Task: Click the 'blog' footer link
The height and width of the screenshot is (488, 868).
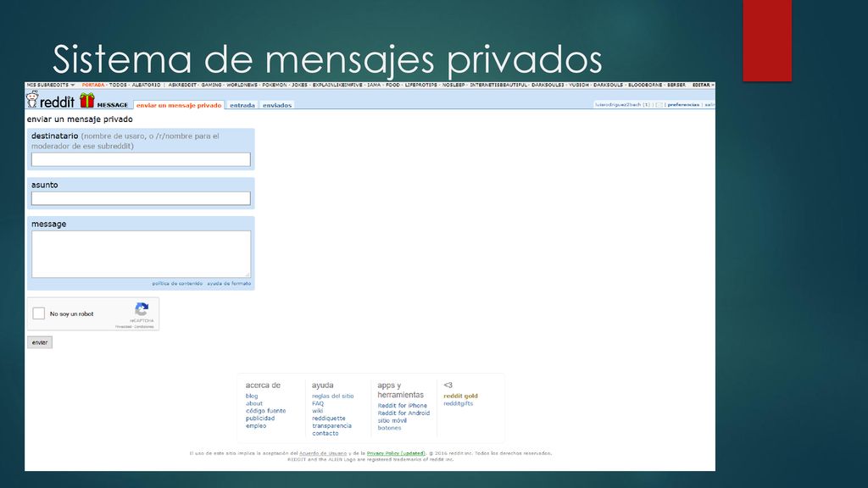Action: tap(252, 396)
